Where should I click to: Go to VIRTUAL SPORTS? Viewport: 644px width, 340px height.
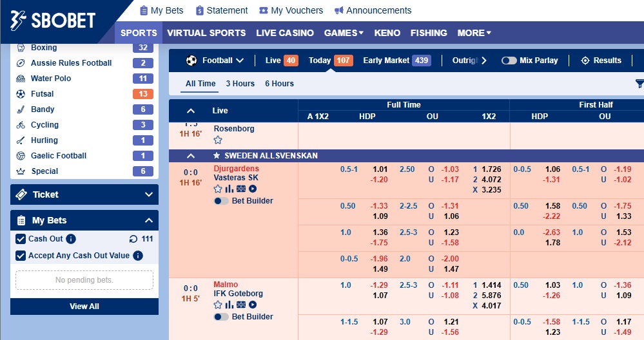(x=206, y=33)
